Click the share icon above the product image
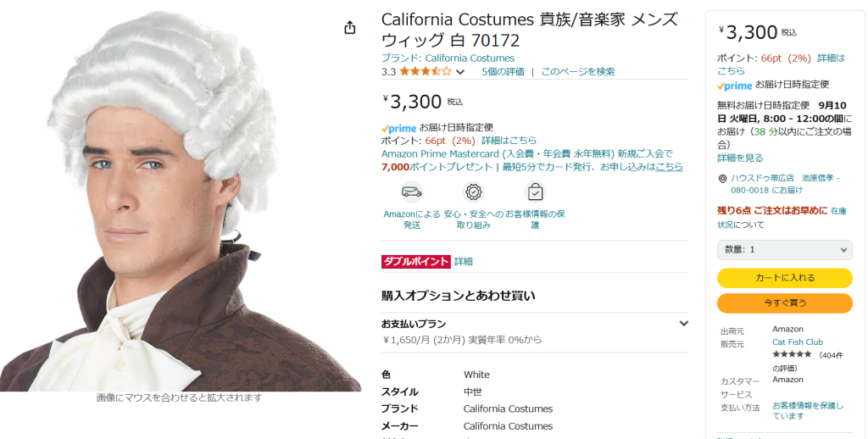 [x=349, y=27]
